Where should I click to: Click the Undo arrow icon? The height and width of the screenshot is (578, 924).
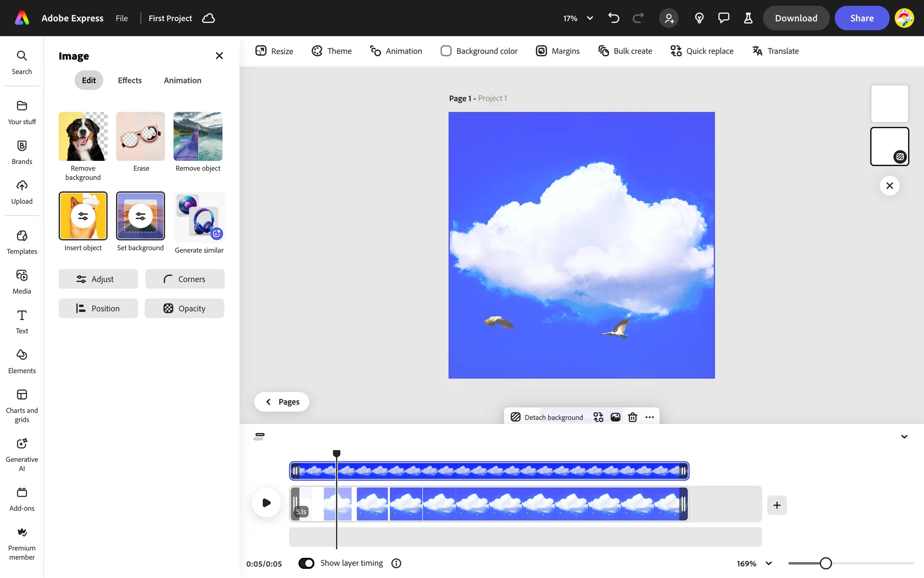click(x=614, y=18)
